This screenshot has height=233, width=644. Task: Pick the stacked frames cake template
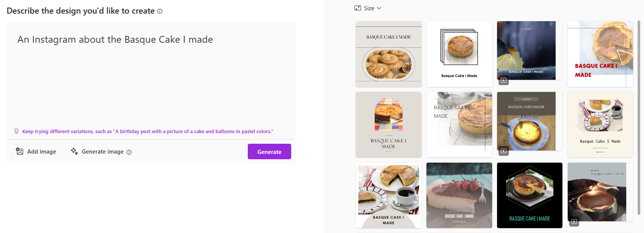click(459, 54)
